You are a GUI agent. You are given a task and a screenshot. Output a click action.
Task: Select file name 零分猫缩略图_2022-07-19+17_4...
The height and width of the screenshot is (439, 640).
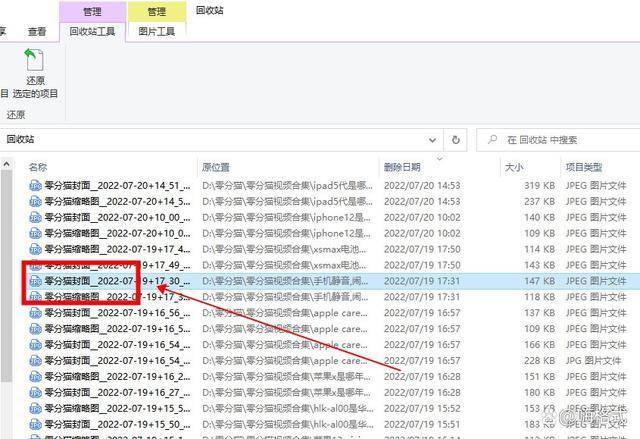[x=118, y=249]
